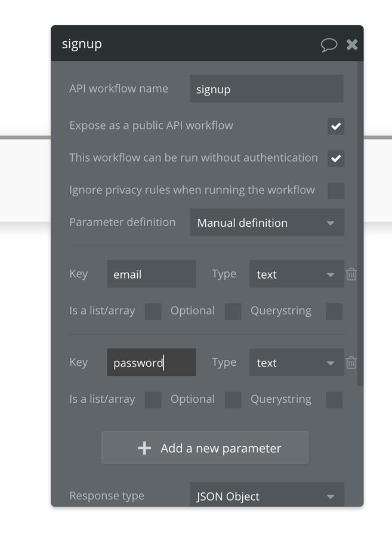Enable Querystring for password parameter
The image size is (392, 537).
[x=334, y=400]
